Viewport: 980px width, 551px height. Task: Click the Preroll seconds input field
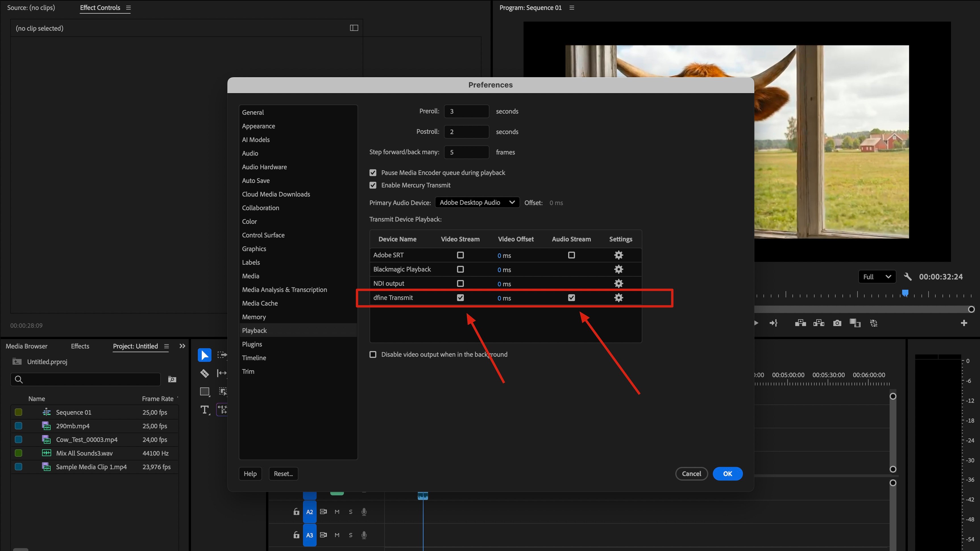[466, 111]
